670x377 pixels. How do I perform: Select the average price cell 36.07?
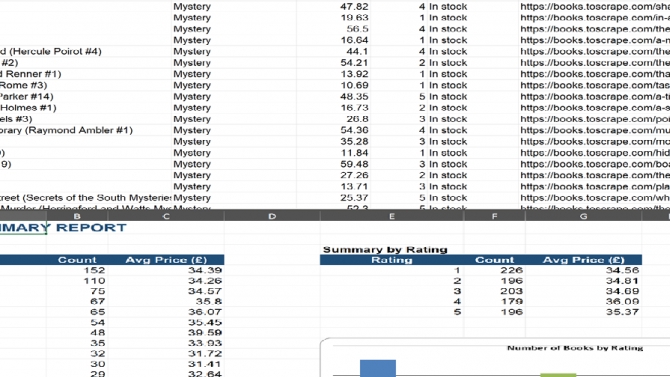tap(166, 312)
